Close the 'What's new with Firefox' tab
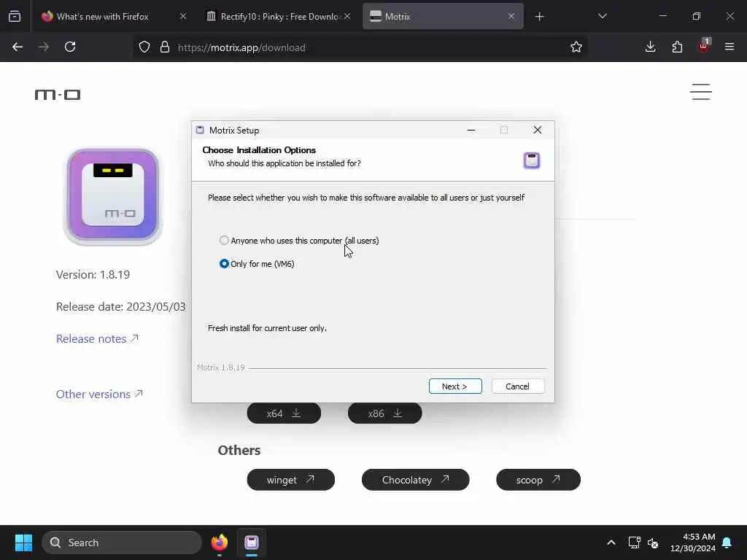 coord(183,17)
